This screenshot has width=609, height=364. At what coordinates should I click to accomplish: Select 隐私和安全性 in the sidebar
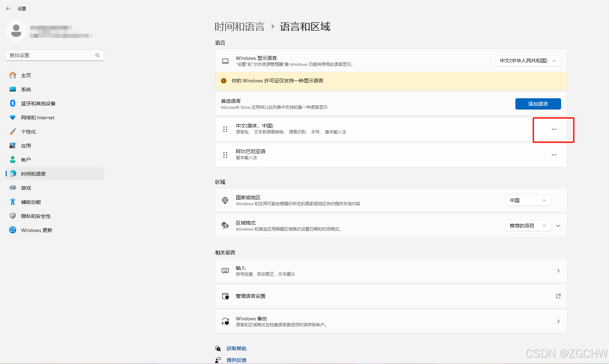(55, 216)
